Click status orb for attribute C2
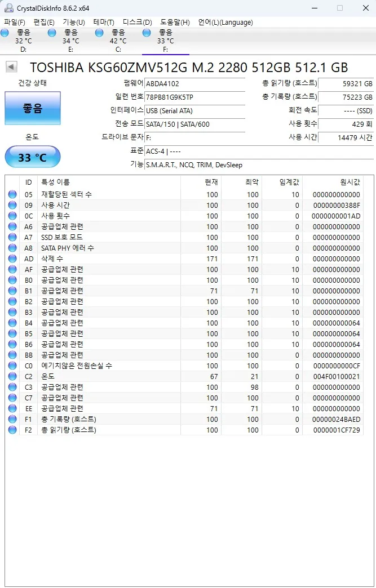Screen dimensions: 376x588 [x=12, y=376]
